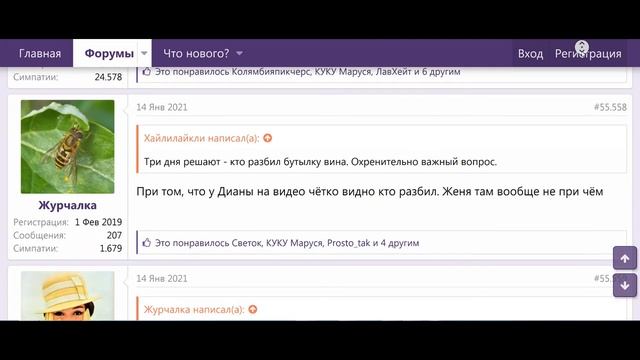The width and height of the screenshot is (640, 360).
Task: Click thumbs-up icon on Колямбияпикчерс likes row
Action: [147, 71]
